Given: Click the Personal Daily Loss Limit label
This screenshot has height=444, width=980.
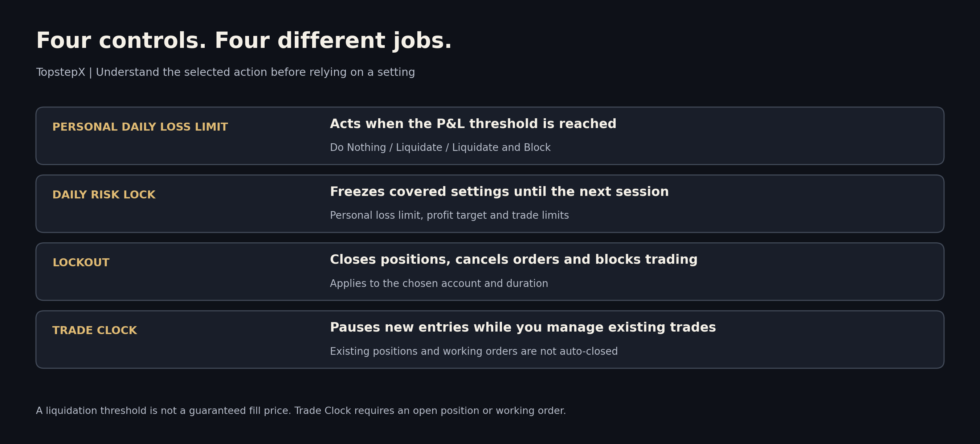Looking at the screenshot, I should point(140,127).
